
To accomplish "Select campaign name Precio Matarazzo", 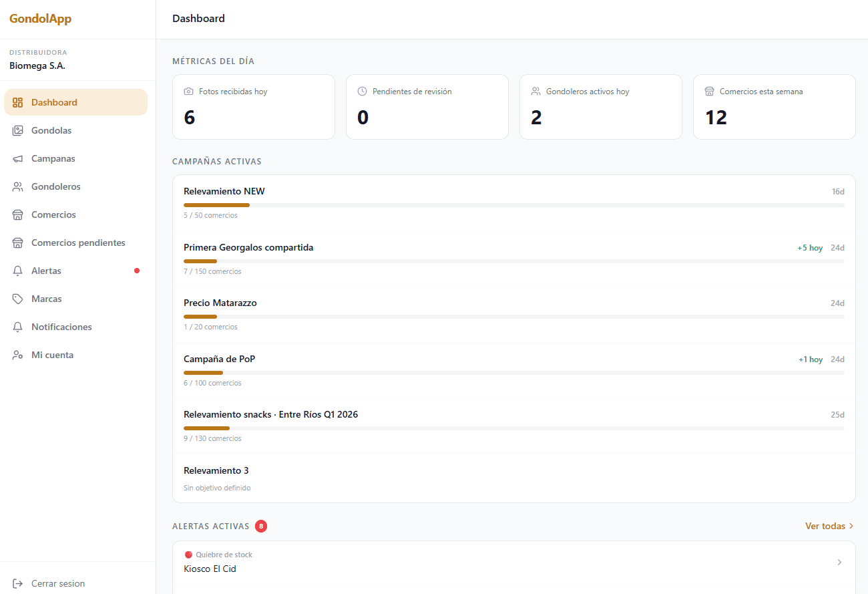I will (x=220, y=303).
